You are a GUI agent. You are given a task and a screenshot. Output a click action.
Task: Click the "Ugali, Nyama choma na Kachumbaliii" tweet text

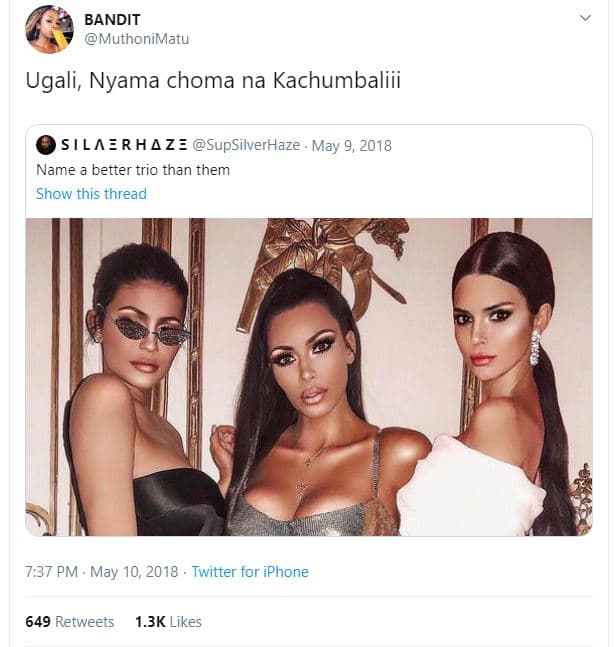point(213,82)
